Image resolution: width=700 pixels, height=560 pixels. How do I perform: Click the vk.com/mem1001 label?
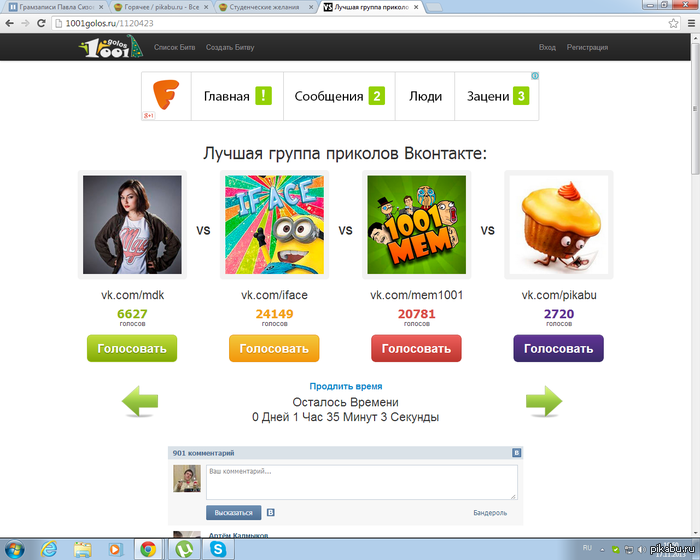(417, 295)
